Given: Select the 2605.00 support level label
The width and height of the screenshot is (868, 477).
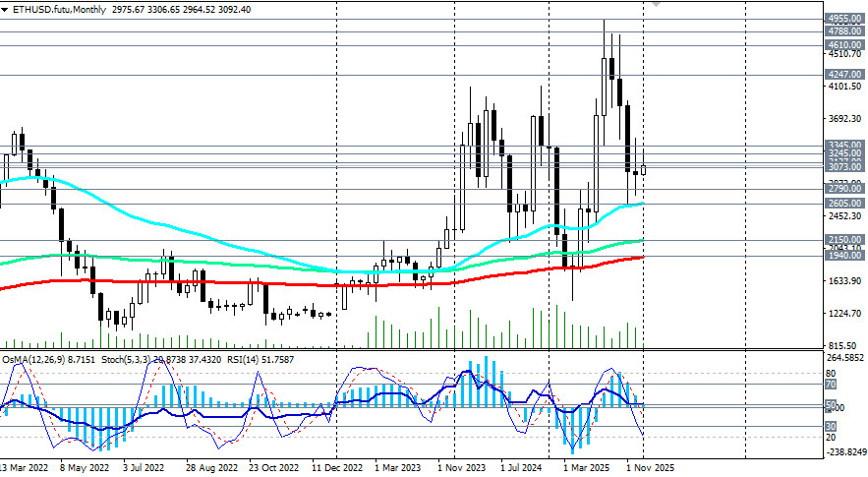Looking at the screenshot, I should 844,204.
